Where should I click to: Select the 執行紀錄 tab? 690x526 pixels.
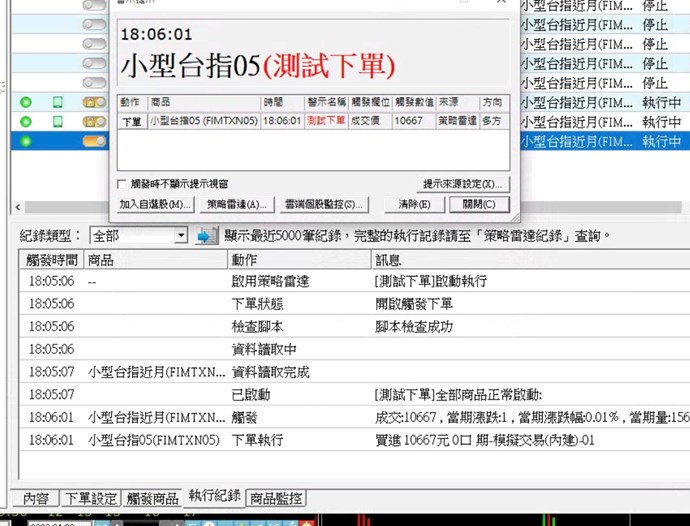214,496
